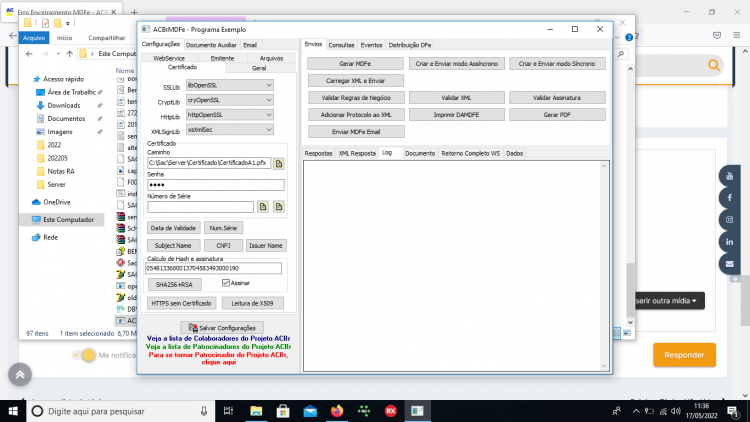
Task: Click the orange search magnifier icon
Action: pyautogui.click(x=714, y=65)
